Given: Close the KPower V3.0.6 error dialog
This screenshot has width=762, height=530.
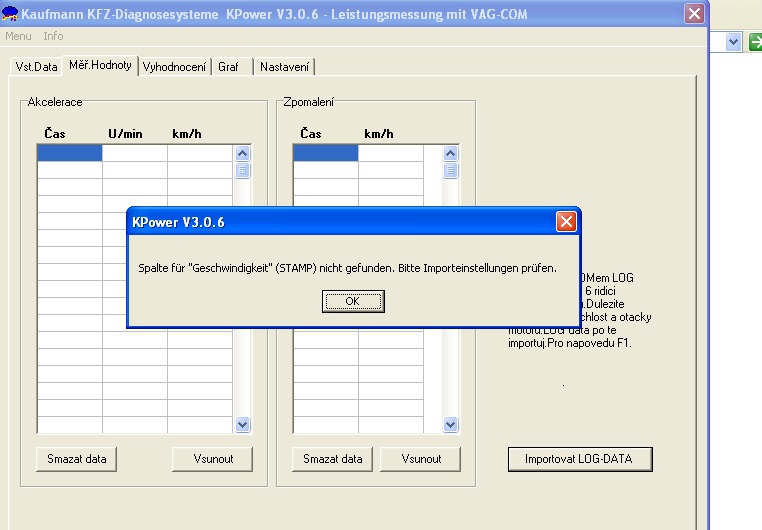Looking at the screenshot, I should pos(566,222).
